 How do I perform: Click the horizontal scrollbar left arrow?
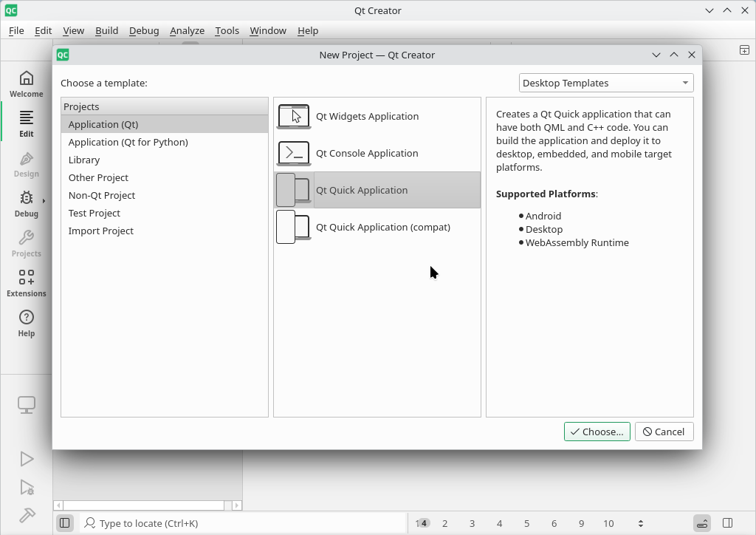point(58,505)
